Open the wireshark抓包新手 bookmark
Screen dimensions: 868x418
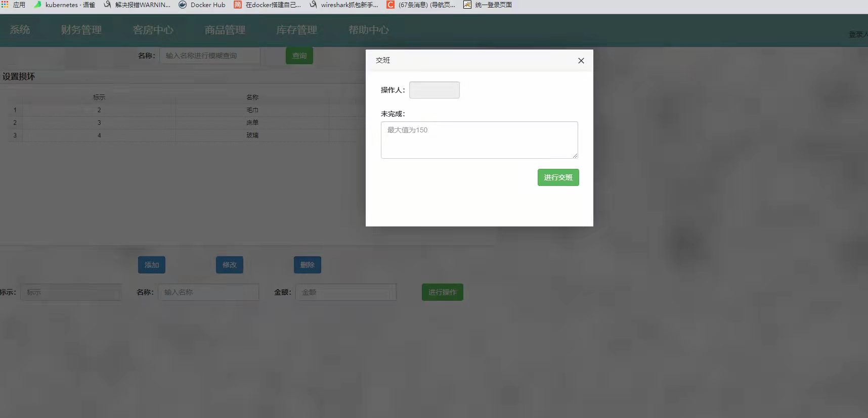(x=343, y=5)
